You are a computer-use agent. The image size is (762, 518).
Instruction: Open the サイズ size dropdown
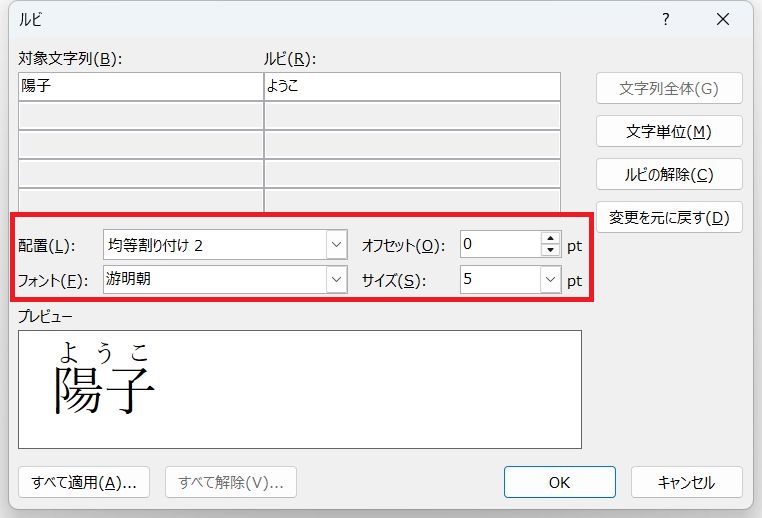pos(550,279)
